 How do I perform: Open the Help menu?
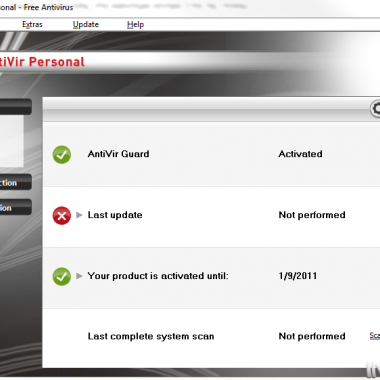(135, 25)
